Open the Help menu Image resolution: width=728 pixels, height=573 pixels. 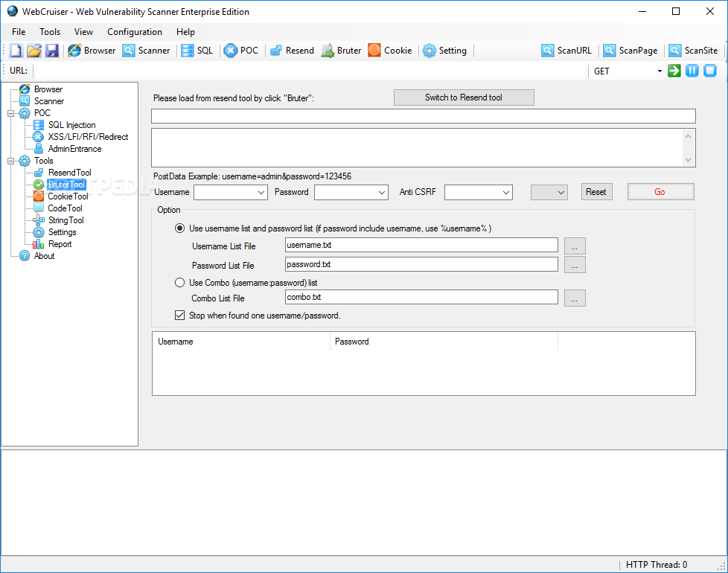(x=185, y=32)
